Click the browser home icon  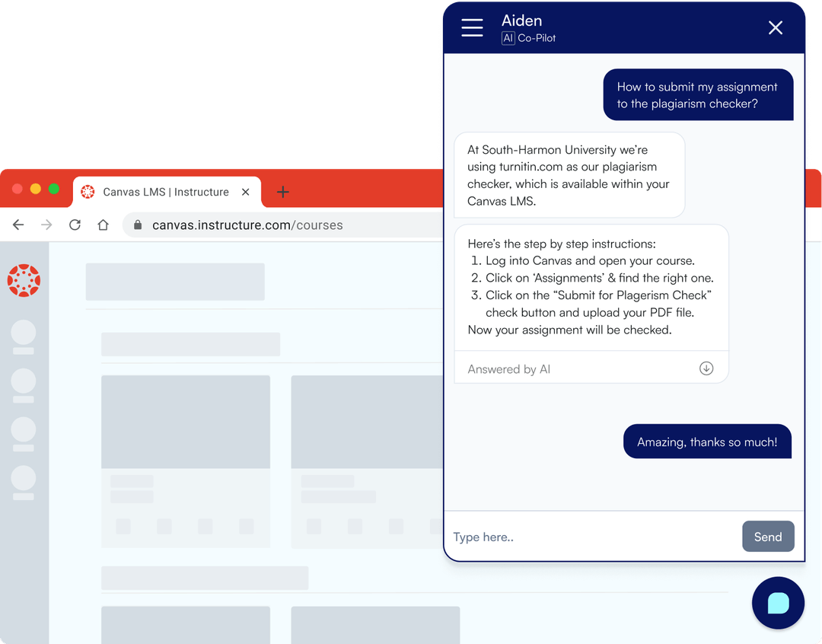(103, 225)
